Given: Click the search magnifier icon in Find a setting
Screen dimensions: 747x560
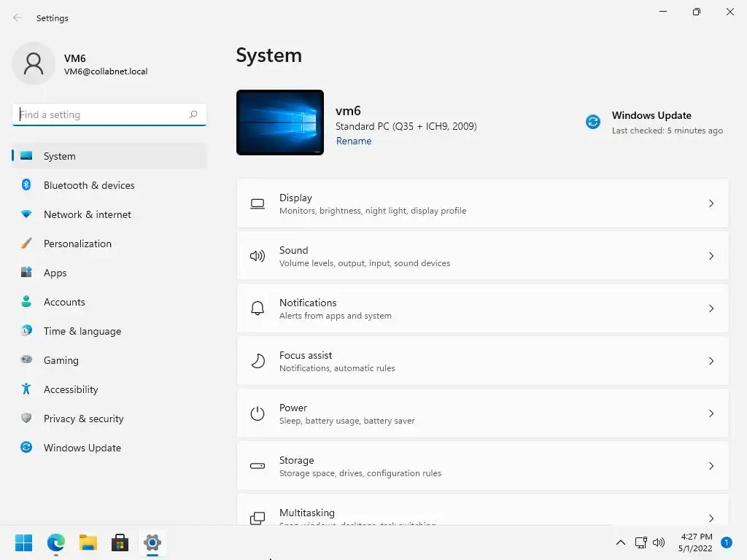Looking at the screenshot, I should (193, 114).
